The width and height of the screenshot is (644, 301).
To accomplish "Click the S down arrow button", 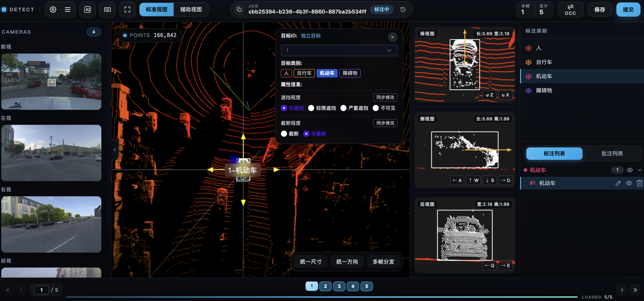I will point(489,180).
